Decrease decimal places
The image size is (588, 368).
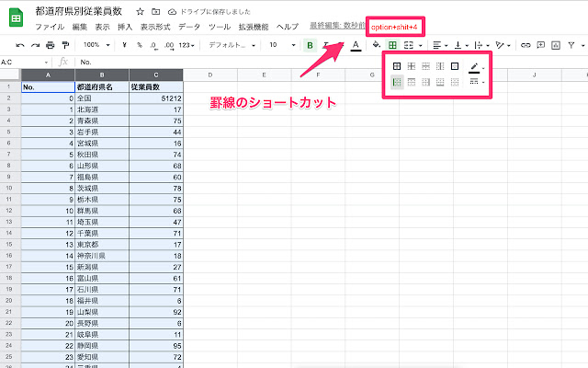tap(153, 45)
